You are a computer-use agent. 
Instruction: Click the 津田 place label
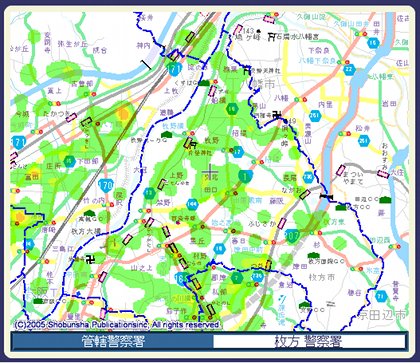(x=300, y=267)
